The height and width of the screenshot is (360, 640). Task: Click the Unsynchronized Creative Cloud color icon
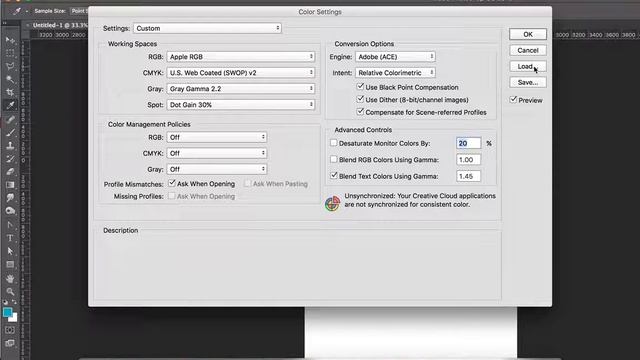pos(332,203)
